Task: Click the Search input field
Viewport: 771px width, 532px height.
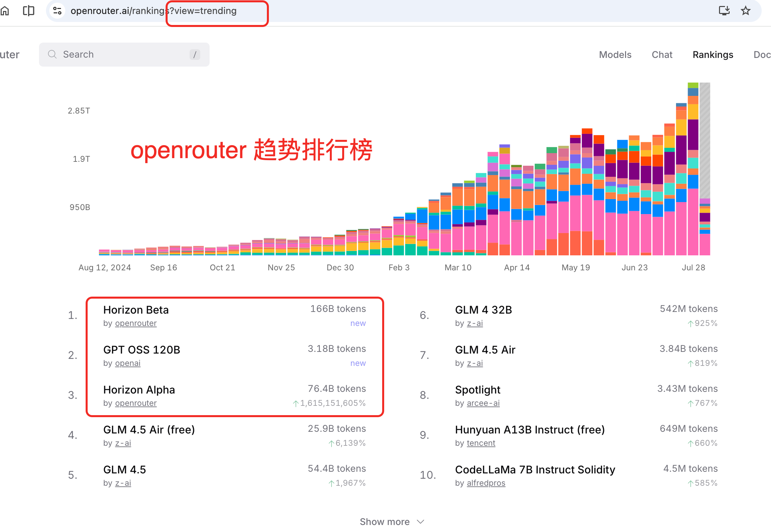Action: click(x=124, y=55)
